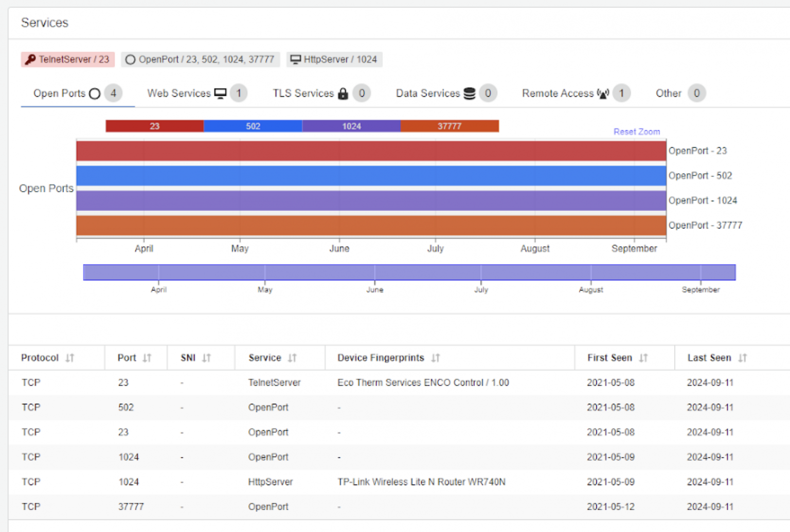This screenshot has height=532, width=790.
Task: Click the Reset Zoom link
Action: coord(637,132)
